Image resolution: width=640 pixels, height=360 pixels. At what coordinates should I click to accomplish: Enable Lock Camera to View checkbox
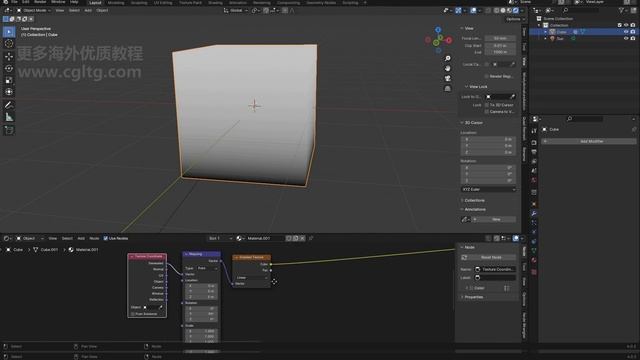[487, 111]
